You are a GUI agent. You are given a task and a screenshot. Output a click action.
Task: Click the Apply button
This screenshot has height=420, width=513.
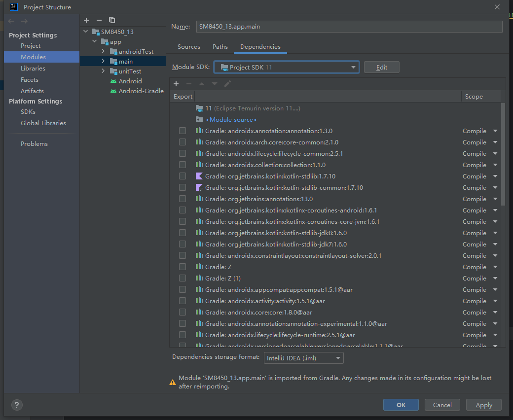click(484, 405)
